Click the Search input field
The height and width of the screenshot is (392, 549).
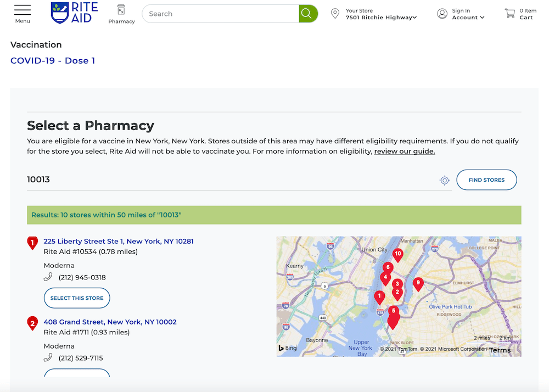pyautogui.click(x=221, y=14)
